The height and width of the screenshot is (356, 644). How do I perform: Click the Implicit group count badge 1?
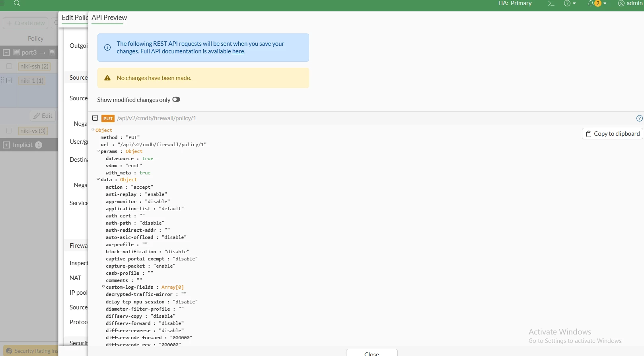[x=39, y=145]
